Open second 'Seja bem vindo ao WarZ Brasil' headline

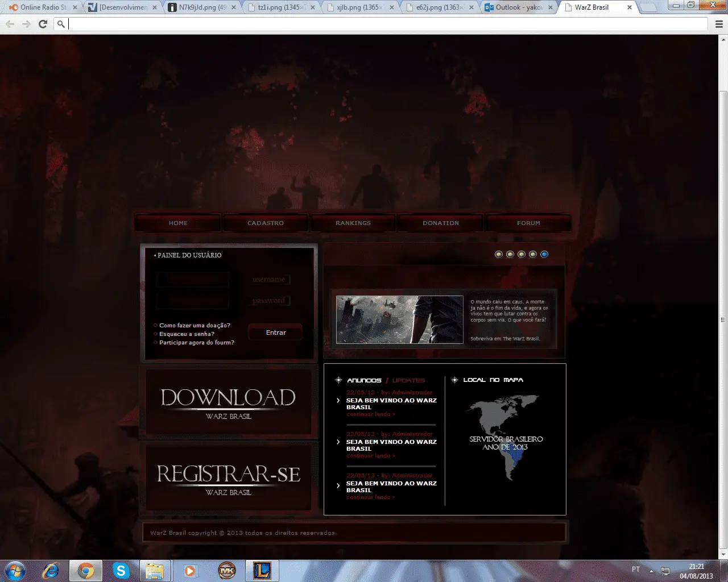pos(391,445)
